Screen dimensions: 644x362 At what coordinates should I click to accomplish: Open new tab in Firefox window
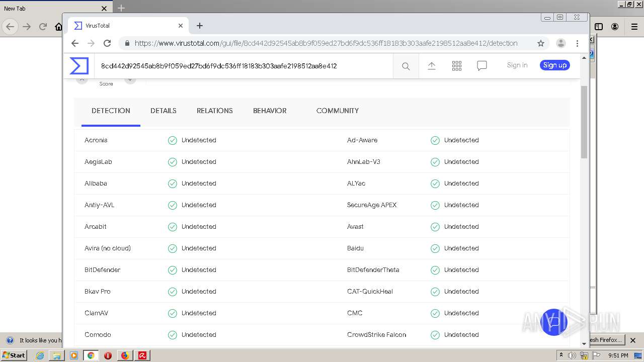pos(121,8)
